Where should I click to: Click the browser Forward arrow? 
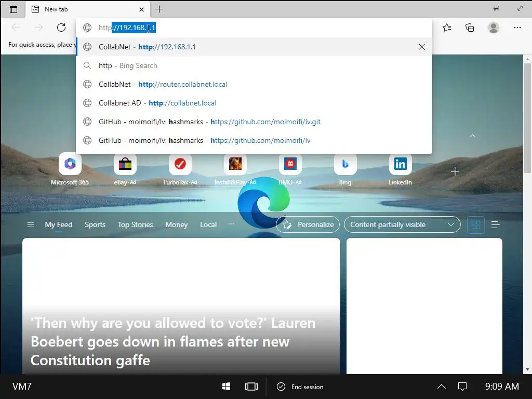38,28
